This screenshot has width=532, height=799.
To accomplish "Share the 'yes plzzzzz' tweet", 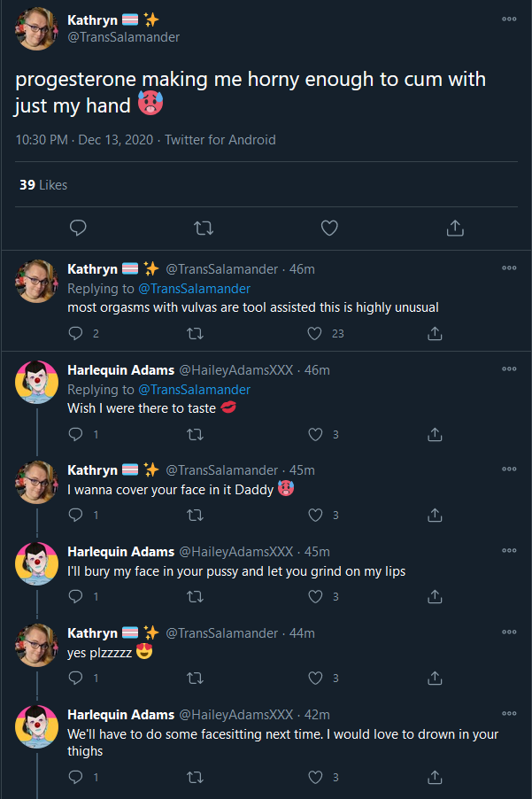I will point(435,678).
